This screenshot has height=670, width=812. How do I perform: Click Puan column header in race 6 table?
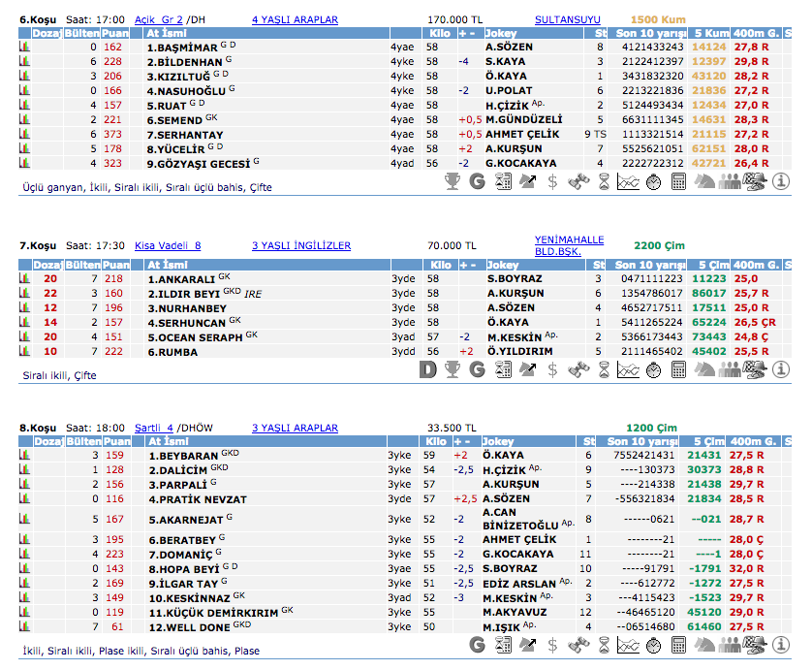(115, 33)
